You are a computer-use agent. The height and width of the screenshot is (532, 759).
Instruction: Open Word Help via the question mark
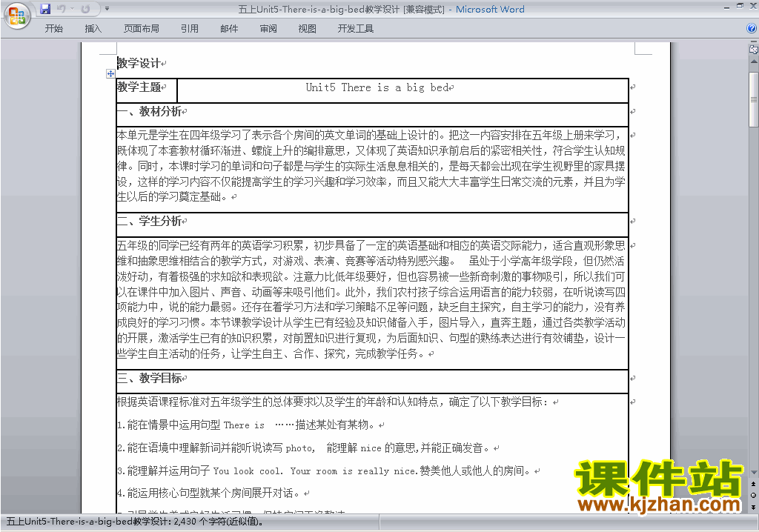[752, 29]
